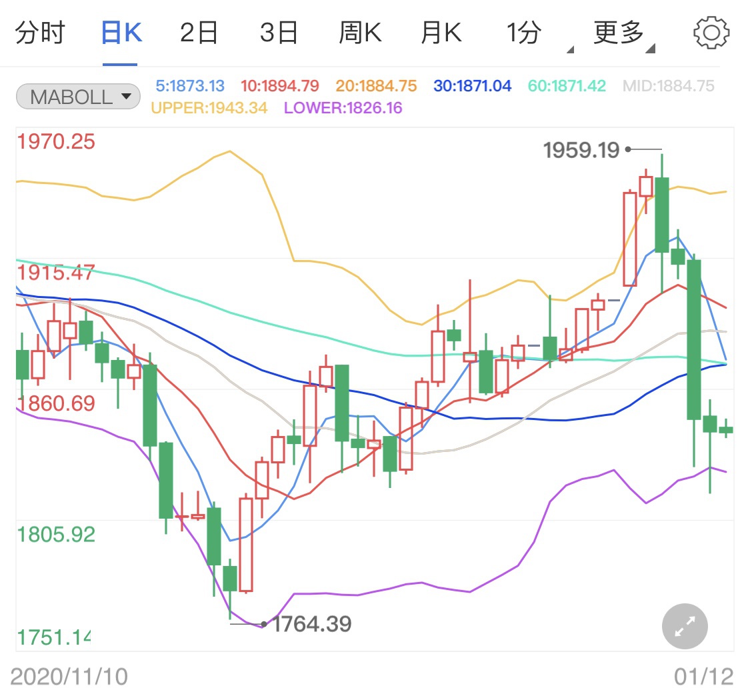This screenshot has height=700, width=750.
Task: Select the 周K weekly tab
Action: [x=359, y=33]
